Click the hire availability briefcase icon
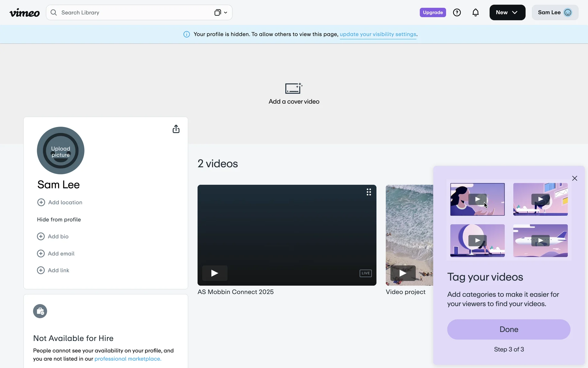Viewport: 588px width, 368px height. pos(40,311)
